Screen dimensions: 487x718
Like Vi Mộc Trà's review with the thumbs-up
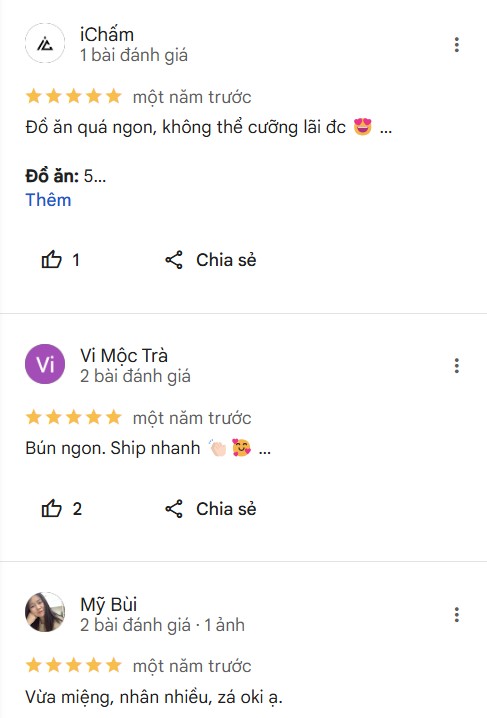[x=51, y=508]
